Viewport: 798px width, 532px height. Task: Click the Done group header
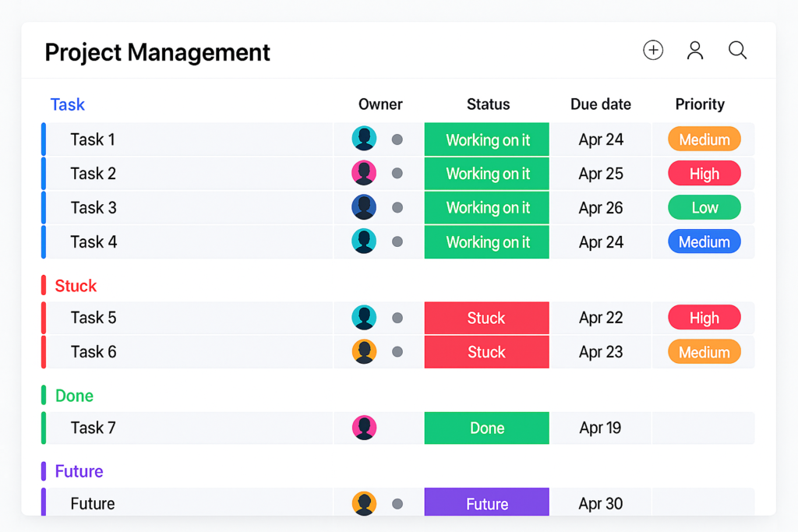pyautogui.click(x=74, y=396)
